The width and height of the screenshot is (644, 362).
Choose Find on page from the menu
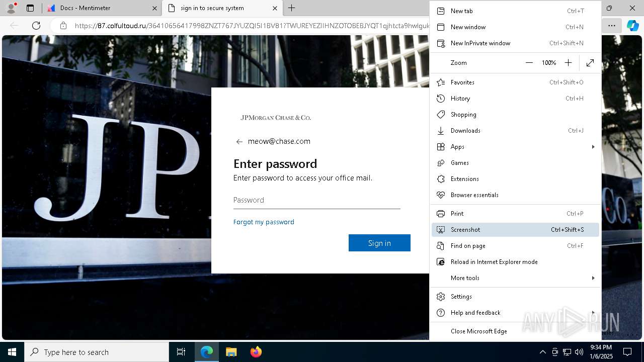point(515,246)
